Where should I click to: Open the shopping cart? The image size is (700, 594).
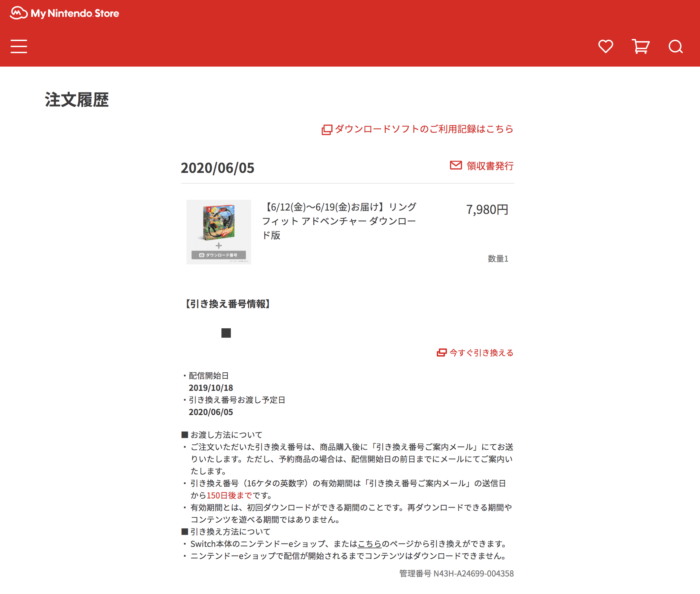tap(640, 46)
